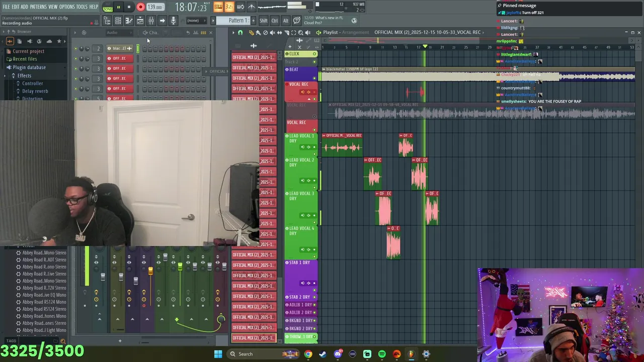644x362 pixels.
Task: Open the FILE menu
Action: tap(6, 7)
